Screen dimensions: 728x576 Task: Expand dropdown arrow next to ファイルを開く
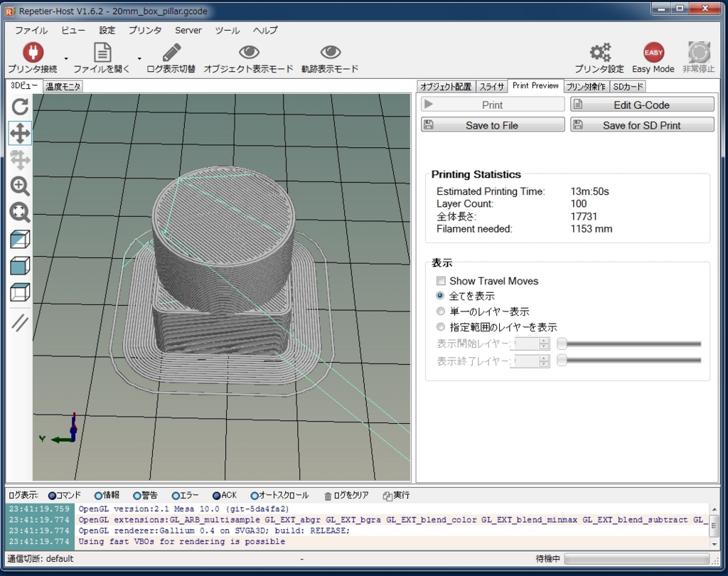139,58
